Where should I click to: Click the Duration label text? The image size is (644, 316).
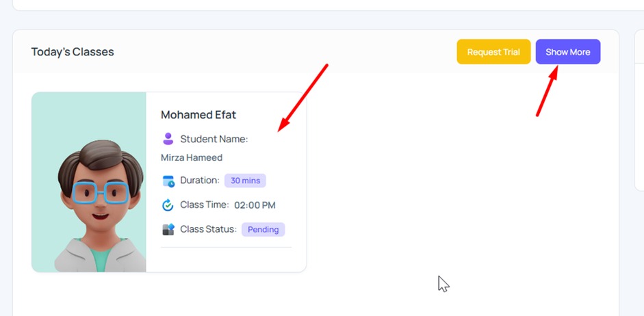coord(200,180)
